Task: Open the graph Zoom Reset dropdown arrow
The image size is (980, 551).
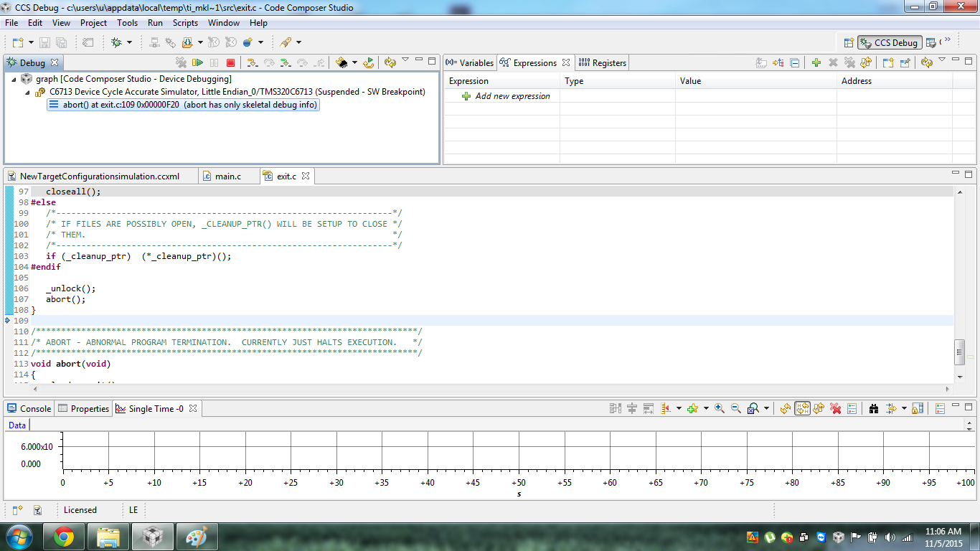Action: coord(766,408)
